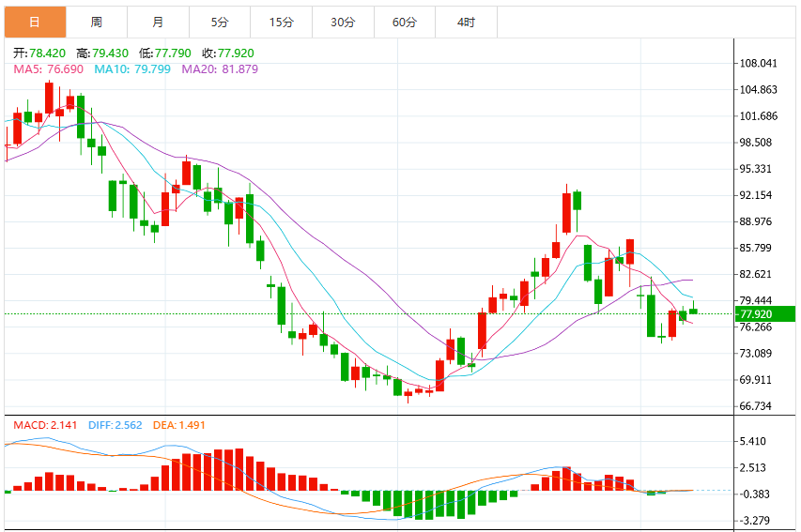Click the 收:77.920 closing price readout
The width and height of the screenshot is (801, 532).
[228, 53]
